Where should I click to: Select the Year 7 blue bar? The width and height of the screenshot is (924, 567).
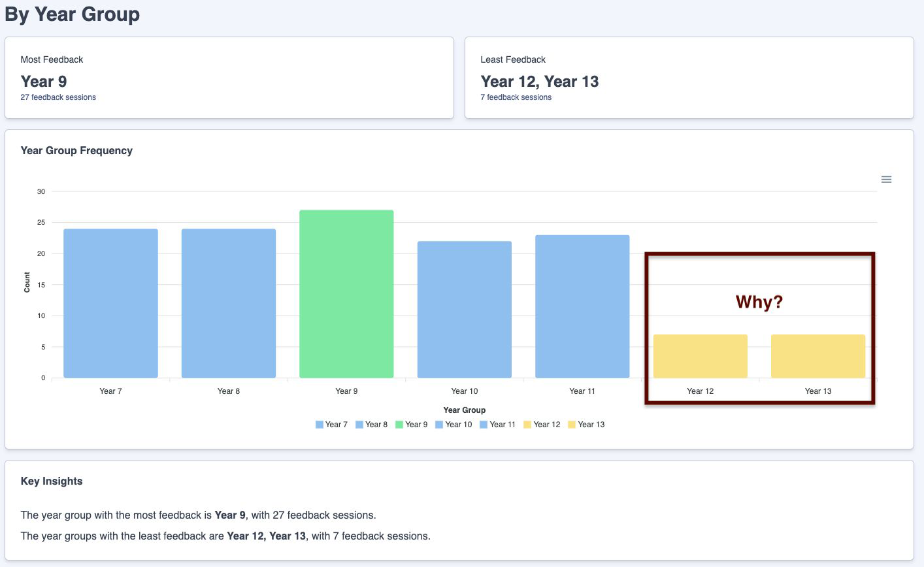tap(110, 303)
